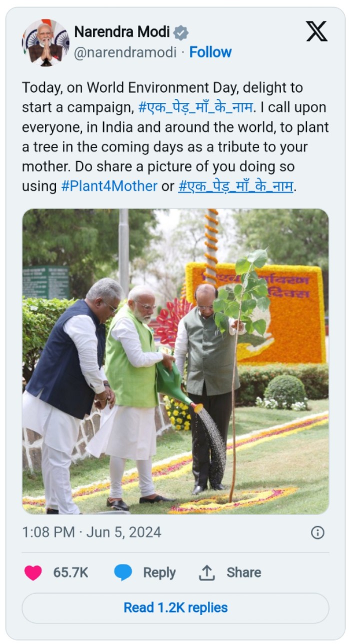This screenshot has width=353, height=644.
Task: Click the blue reply bubble icon
Action: [123, 573]
